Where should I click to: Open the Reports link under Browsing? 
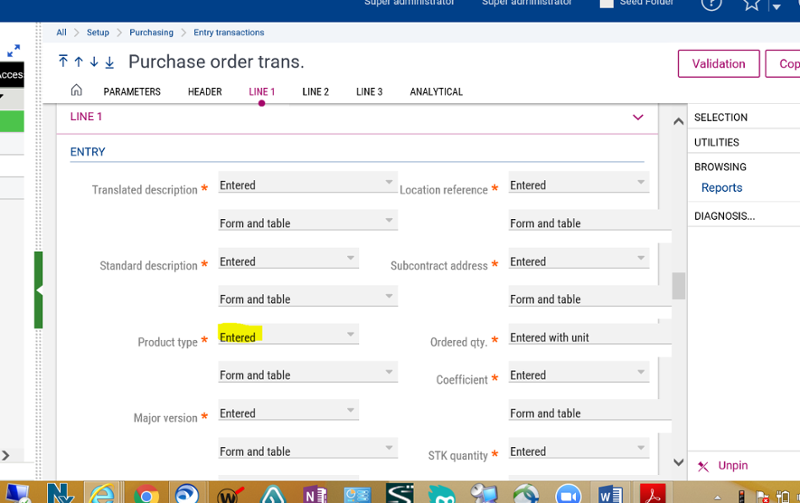pyautogui.click(x=721, y=188)
